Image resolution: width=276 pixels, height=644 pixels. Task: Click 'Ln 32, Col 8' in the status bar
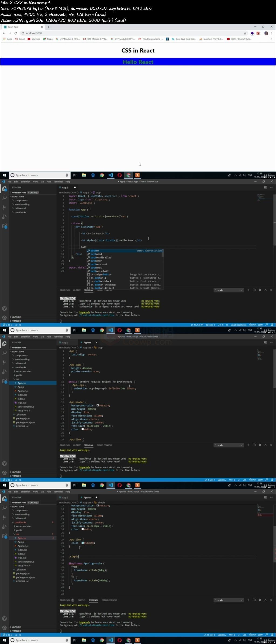[x=210, y=635]
